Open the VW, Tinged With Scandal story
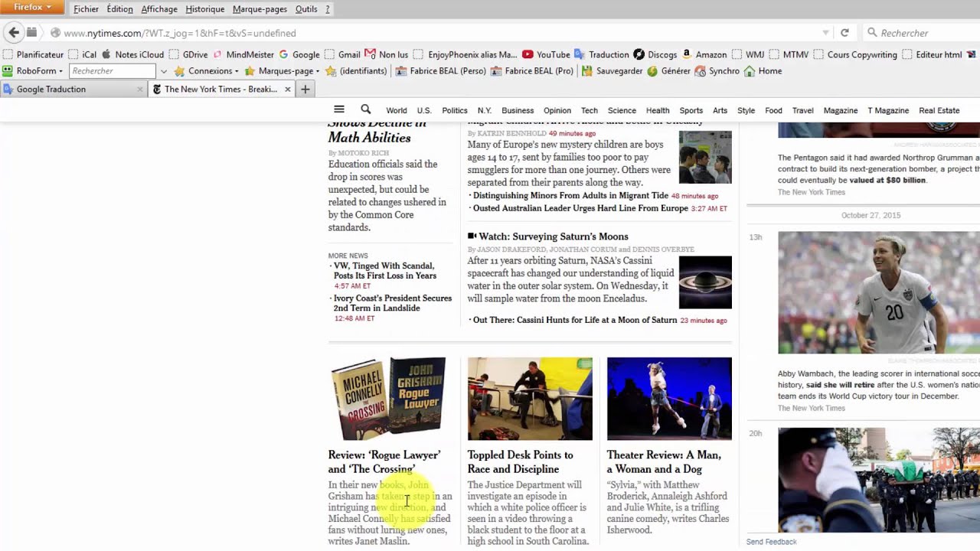Image resolution: width=980 pixels, height=551 pixels. (385, 270)
